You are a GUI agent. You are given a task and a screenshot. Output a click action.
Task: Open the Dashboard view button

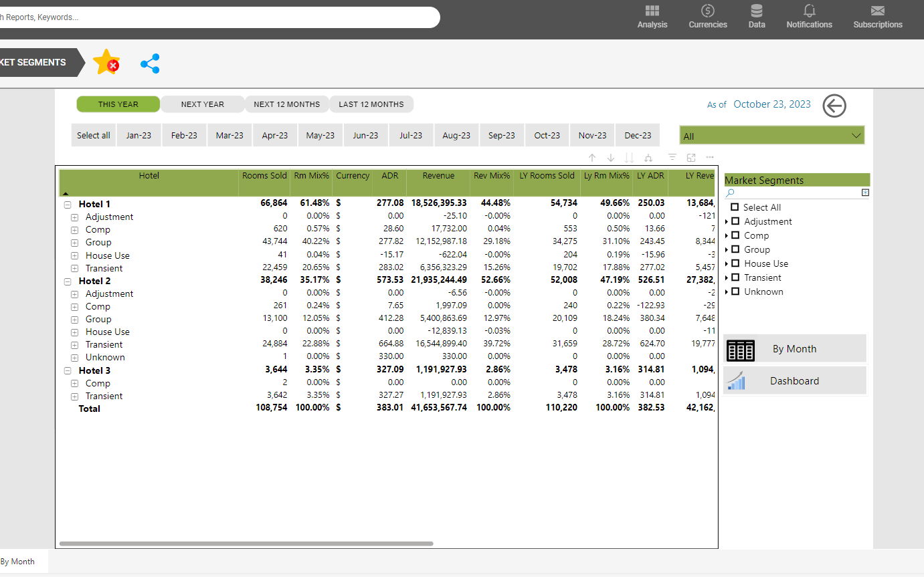click(794, 381)
